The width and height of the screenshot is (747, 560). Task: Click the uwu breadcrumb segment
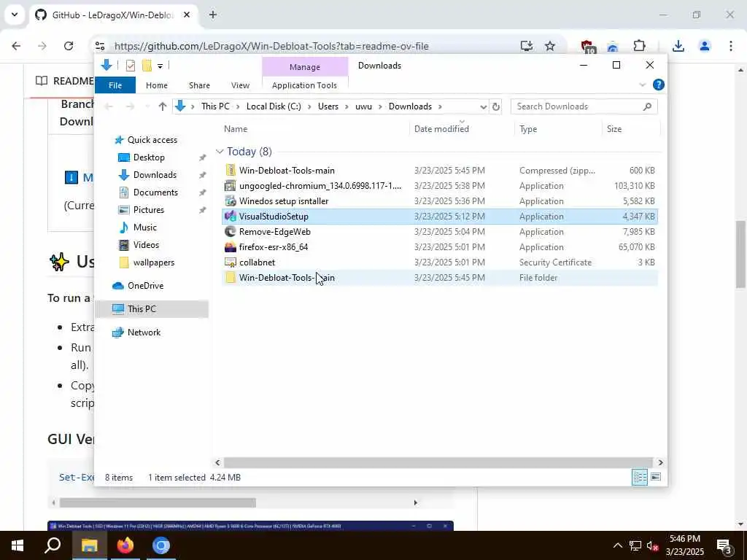[x=363, y=106]
